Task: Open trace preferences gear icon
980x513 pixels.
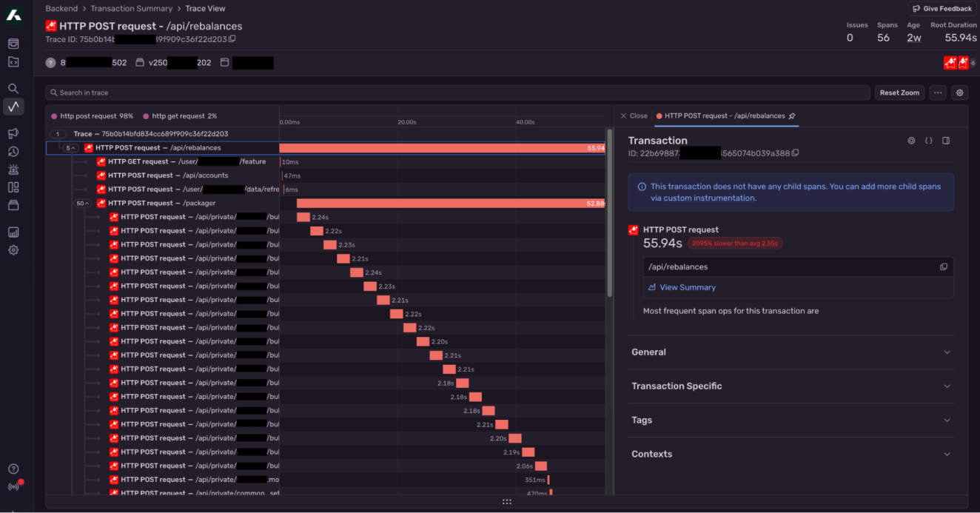Action: tap(960, 93)
